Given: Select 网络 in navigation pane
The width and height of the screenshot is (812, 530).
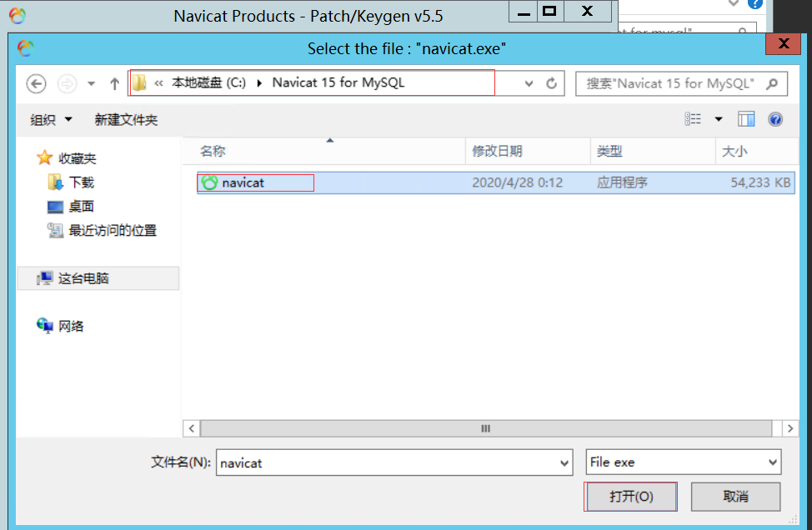Looking at the screenshot, I should tap(70, 326).
